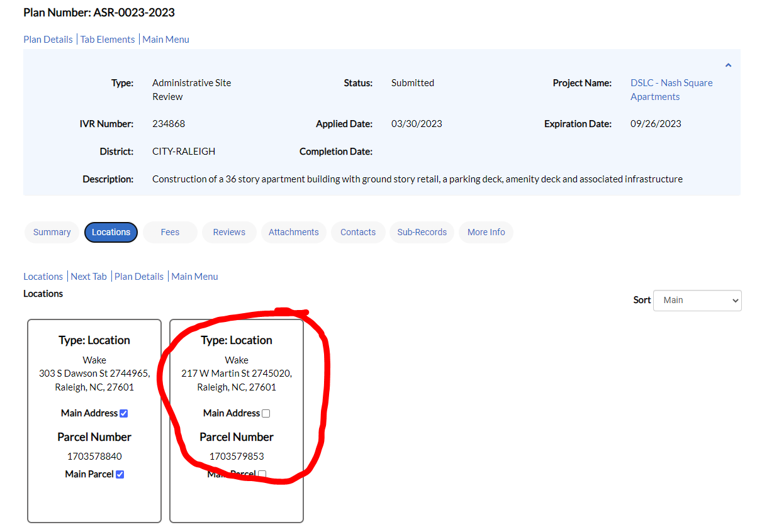Check Main Parcel for parcel 1703579853
Image resolution: width=779 pixels, height=532 pixels.
[x=262, y=474]
